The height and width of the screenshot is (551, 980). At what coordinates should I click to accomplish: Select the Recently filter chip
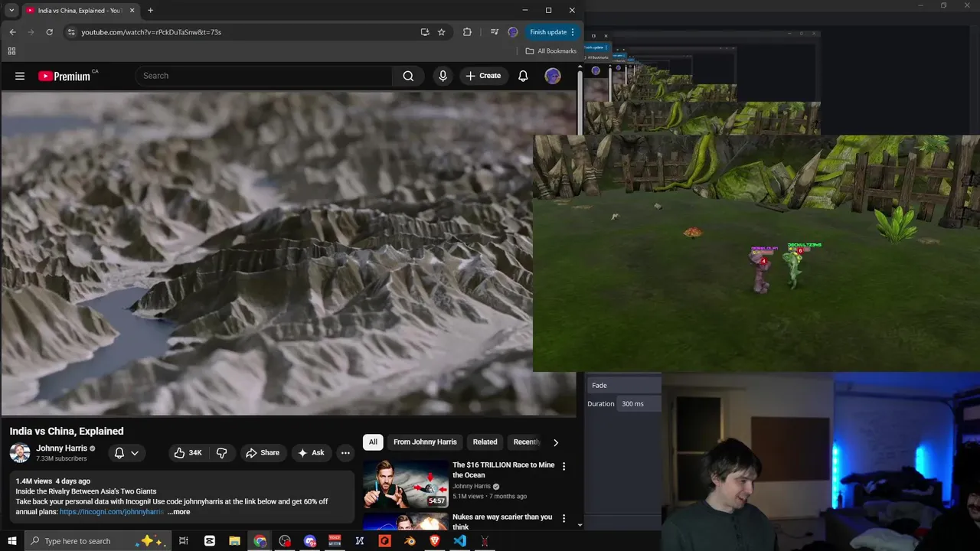[x=526, y=442]
